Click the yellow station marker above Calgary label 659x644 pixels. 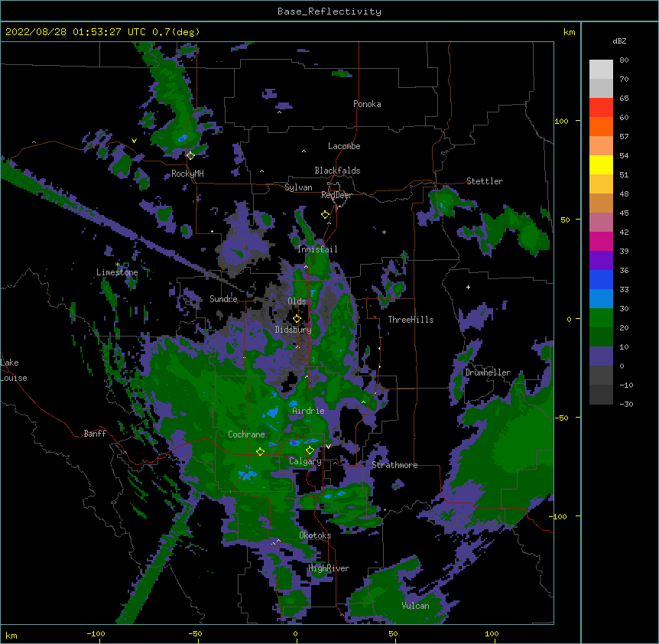(310, 450)
